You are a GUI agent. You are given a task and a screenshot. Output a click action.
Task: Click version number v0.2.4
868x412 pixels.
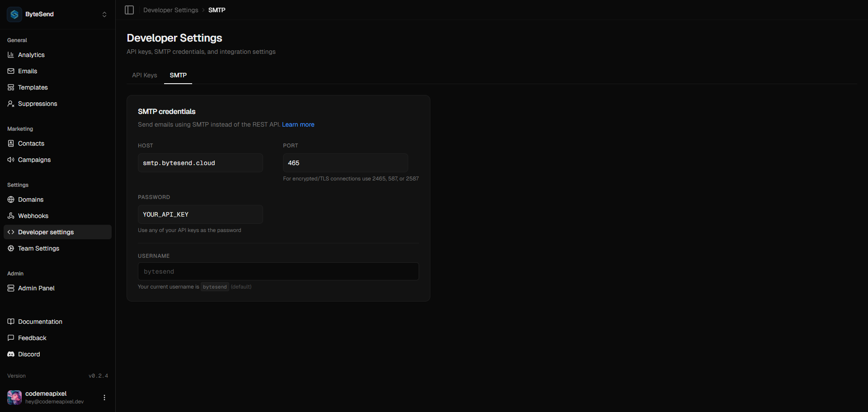pos(98,376)
